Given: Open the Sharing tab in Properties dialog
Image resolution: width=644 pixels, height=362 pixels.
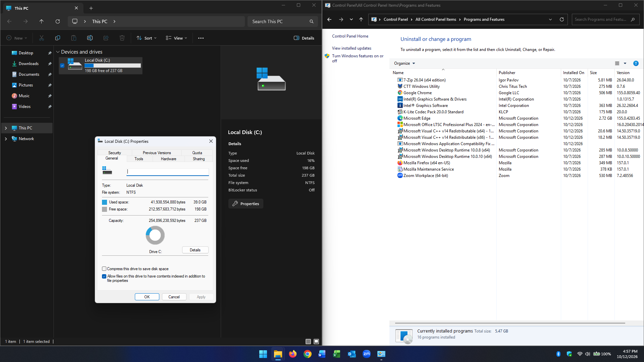Looking at the screenshot, I should click(x=199, y=159).
